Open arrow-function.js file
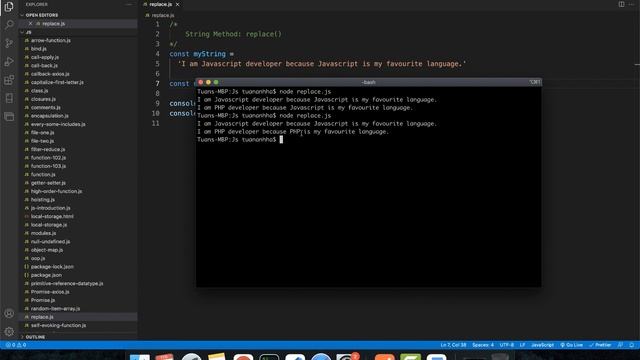This screenshot has height=360, width=640. [51, 40]
